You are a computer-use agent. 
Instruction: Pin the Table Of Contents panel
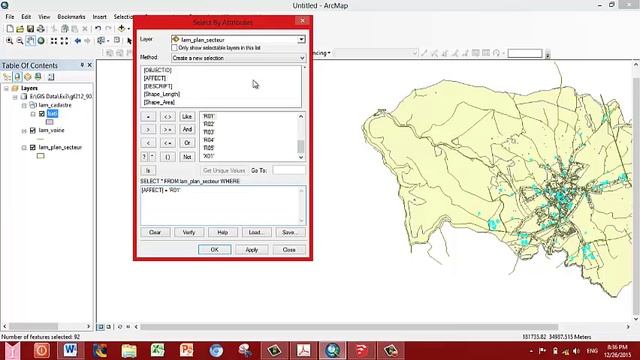pyautogui.click(x=82, y=65)
